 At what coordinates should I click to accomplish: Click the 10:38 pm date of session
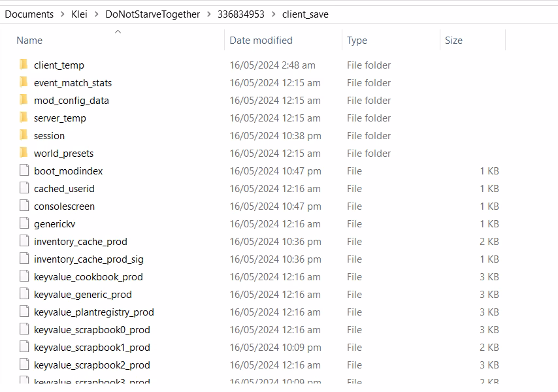click(276, 136)
